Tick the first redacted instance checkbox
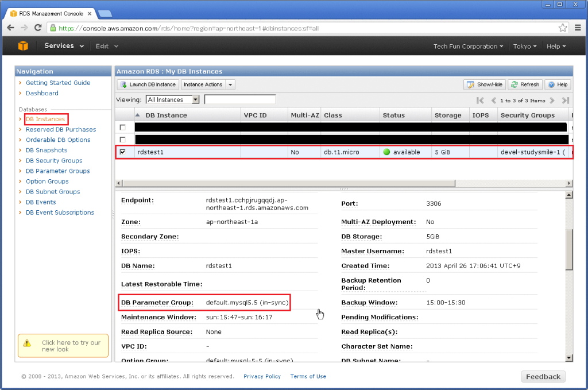Screen dimensions: 588x390 123,128
